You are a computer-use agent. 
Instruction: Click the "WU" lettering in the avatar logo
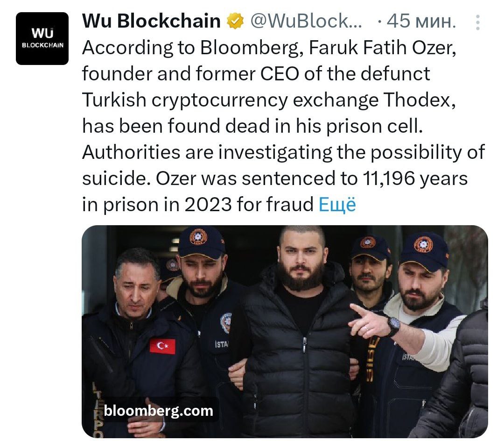pos(42,33)
